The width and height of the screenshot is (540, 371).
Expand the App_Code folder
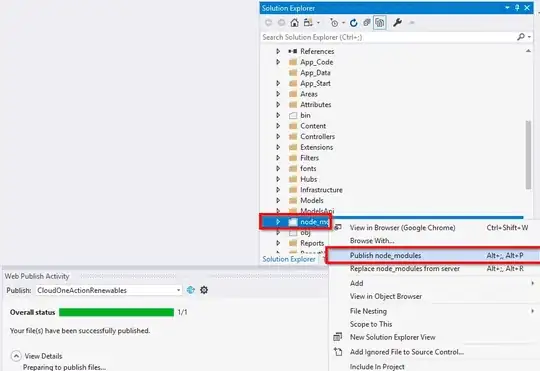pyautogui.click(x=278, y=62)
